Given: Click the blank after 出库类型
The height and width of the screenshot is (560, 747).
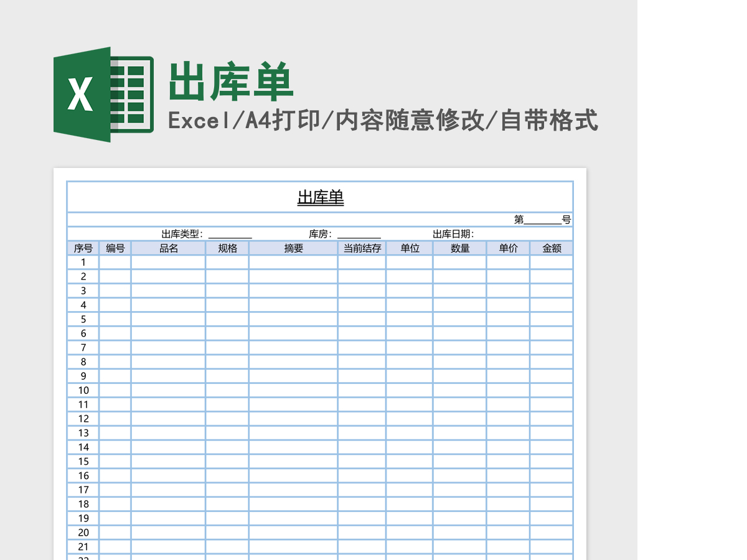Looking at the screenshot, I should [x=230, y=235].
